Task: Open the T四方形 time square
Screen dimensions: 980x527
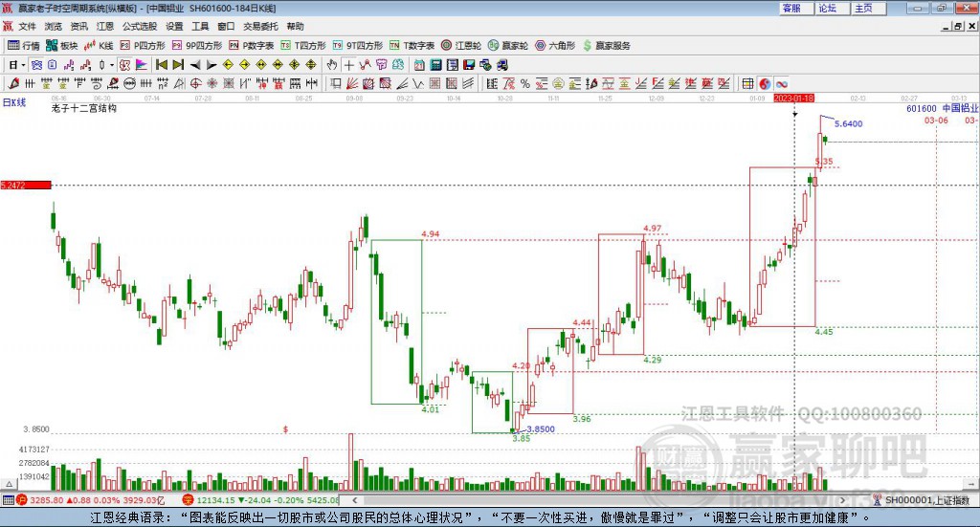Action: [303, 46]
